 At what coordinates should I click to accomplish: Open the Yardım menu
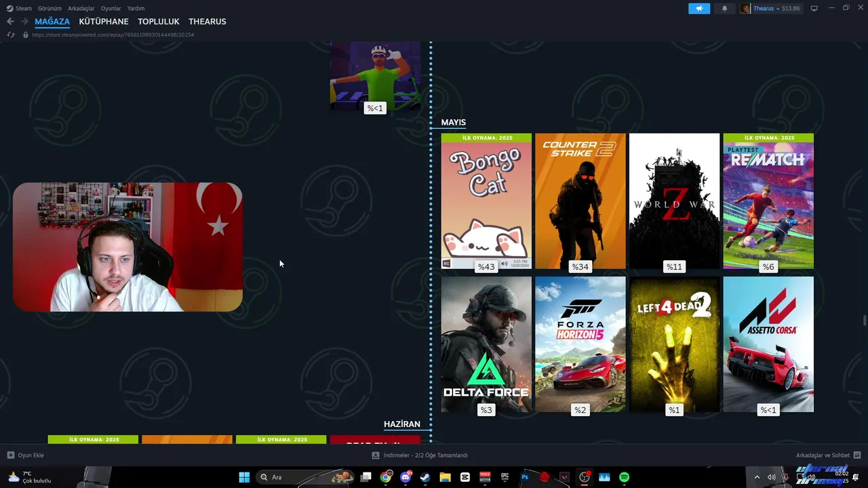click(x=136, y=8)
